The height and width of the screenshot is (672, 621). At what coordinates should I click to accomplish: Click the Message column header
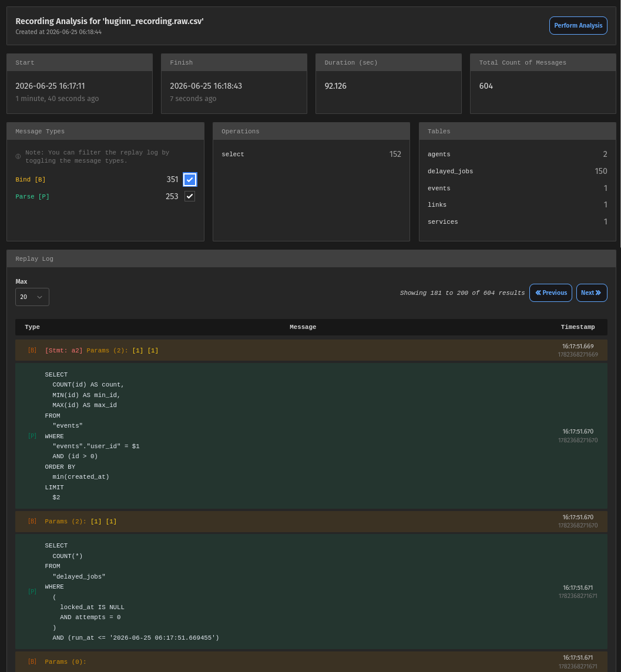(x=303, y=327)
